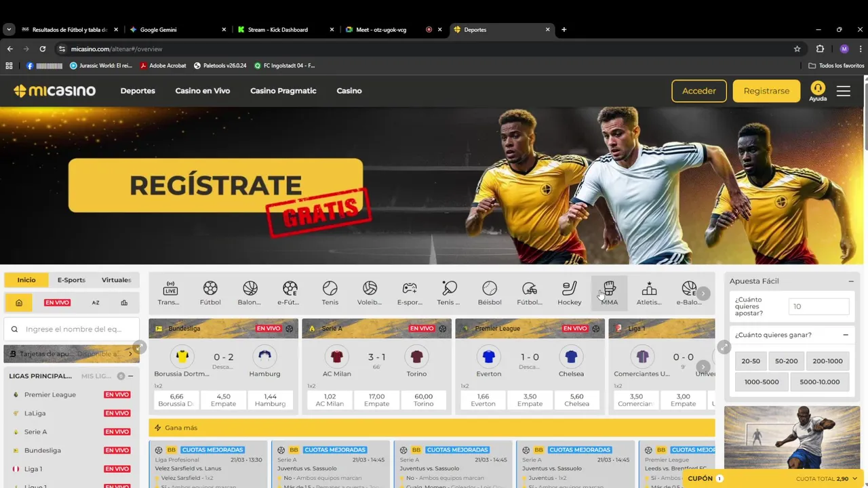The image size is (868, 488).
Task: Click the Regístrate Gratis banner
Action: tap(216, 186)
